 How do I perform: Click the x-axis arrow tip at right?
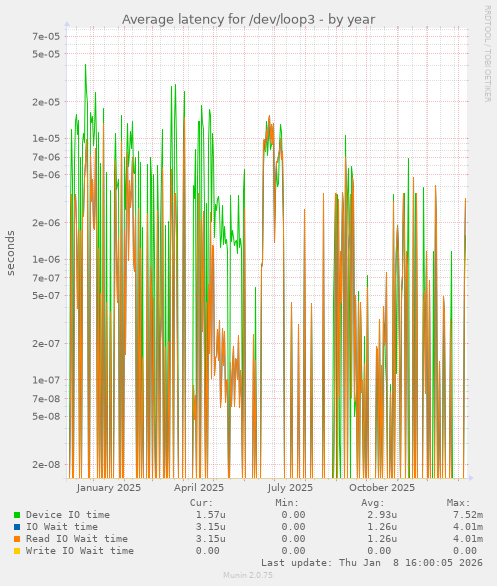point(471,478)
